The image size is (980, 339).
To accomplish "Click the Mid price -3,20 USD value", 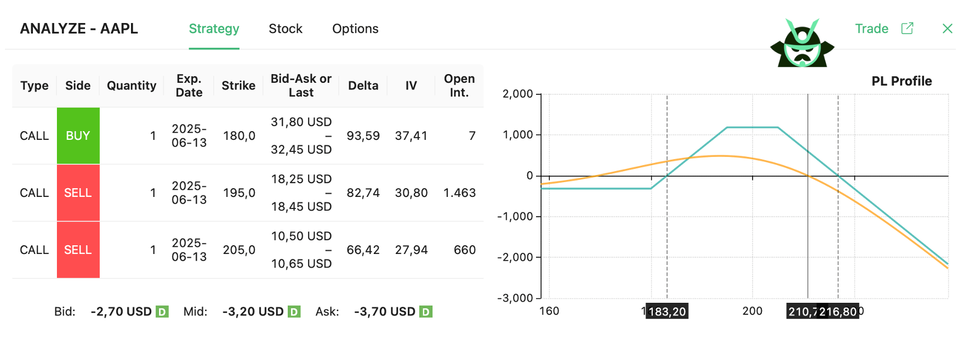I will coord(253,312).
